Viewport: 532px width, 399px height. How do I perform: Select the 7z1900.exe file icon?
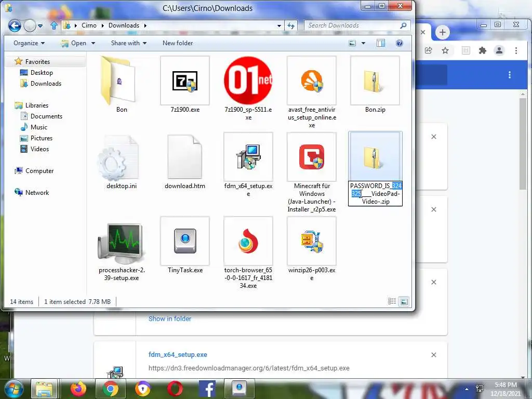tap(185, 81)
